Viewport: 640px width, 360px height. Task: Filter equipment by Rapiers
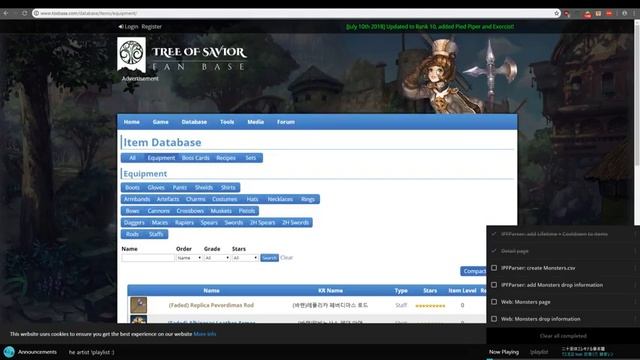(x=184, y=222)
